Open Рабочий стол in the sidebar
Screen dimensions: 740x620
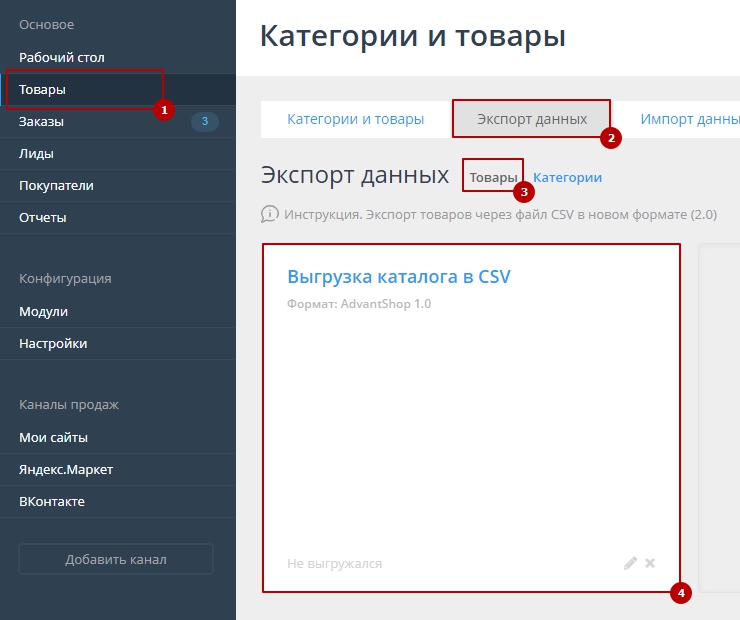62,57
